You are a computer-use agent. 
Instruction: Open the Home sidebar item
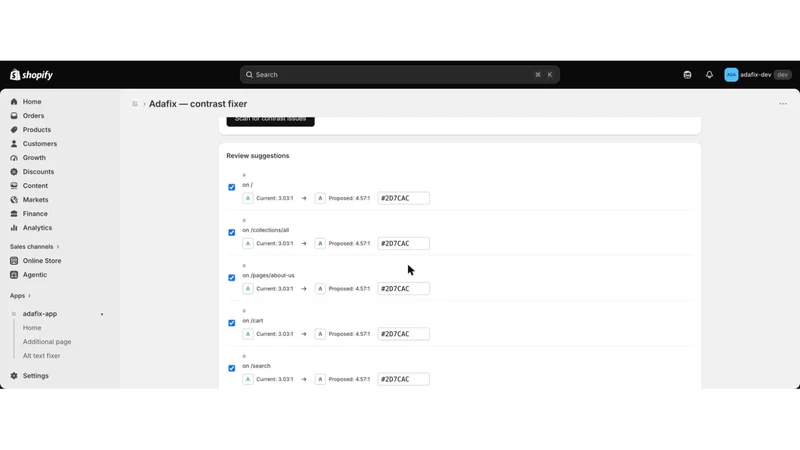[x=32, y=102]
